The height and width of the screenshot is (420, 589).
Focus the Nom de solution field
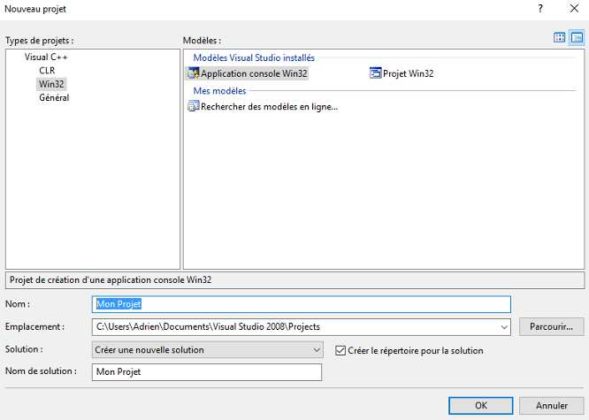[207, 372]
